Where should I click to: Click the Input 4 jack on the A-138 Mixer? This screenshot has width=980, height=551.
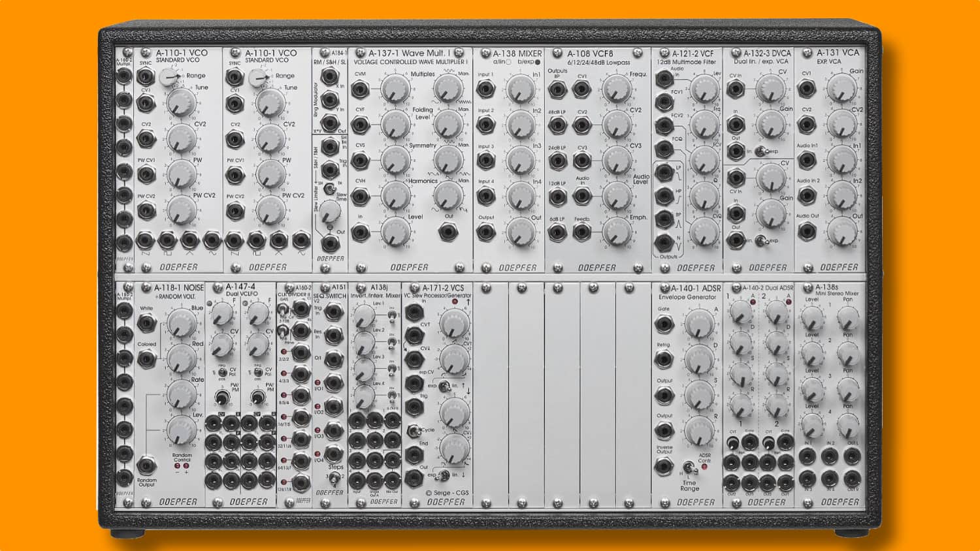tap(485, 196)
